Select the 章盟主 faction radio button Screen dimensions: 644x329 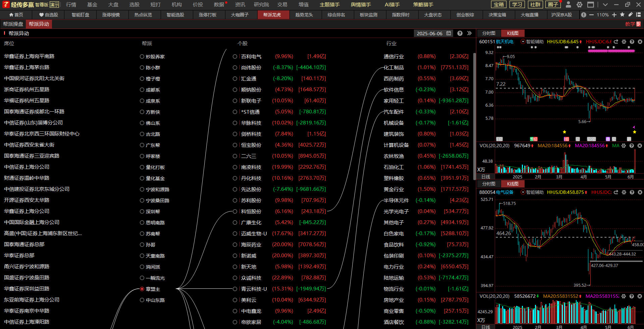pyautogui.click(x=142, y=289)
